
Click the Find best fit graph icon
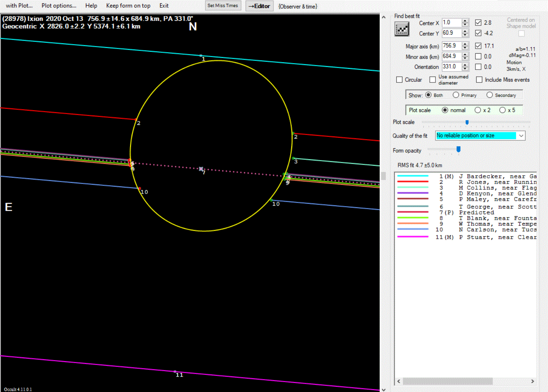pos(402,29)
